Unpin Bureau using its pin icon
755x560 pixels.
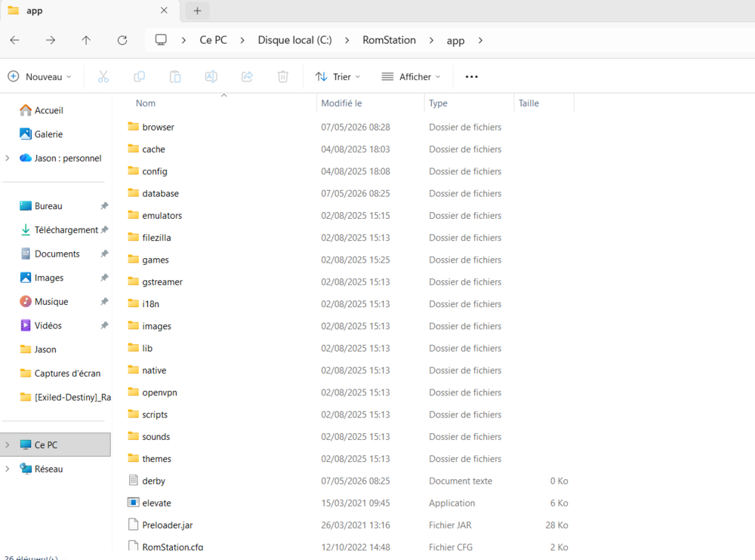coord(104,205)
